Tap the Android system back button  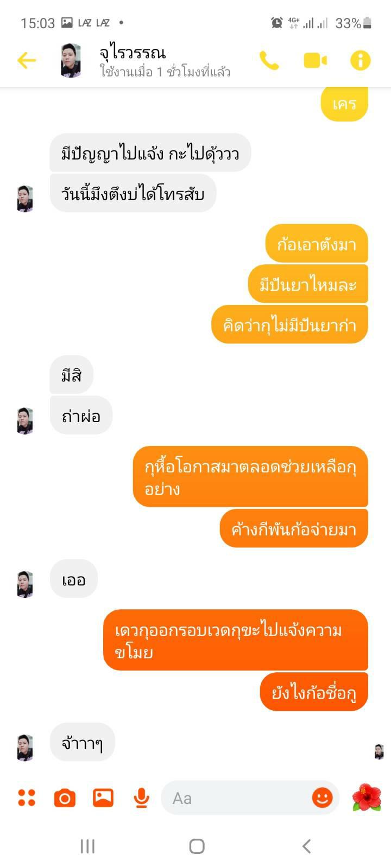point(306,846)
